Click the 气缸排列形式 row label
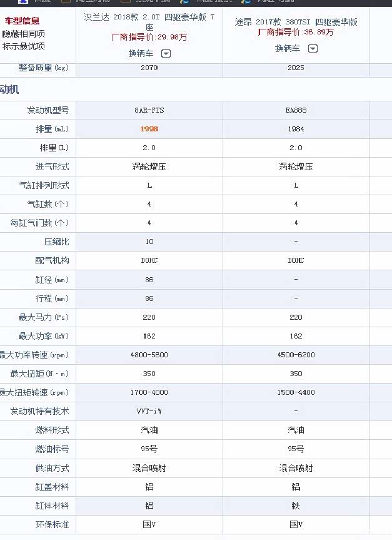Screen dimensions: 392x540 [44, 185]
